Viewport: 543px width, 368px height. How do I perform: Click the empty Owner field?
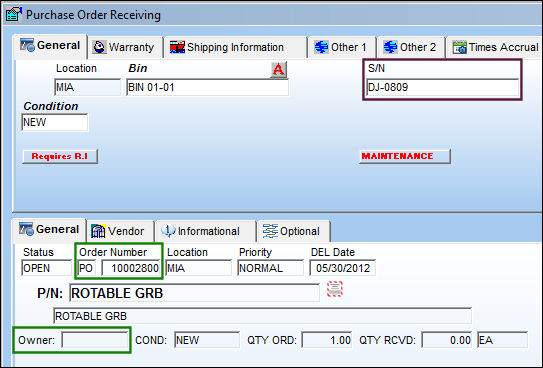(x=95, y=340)
